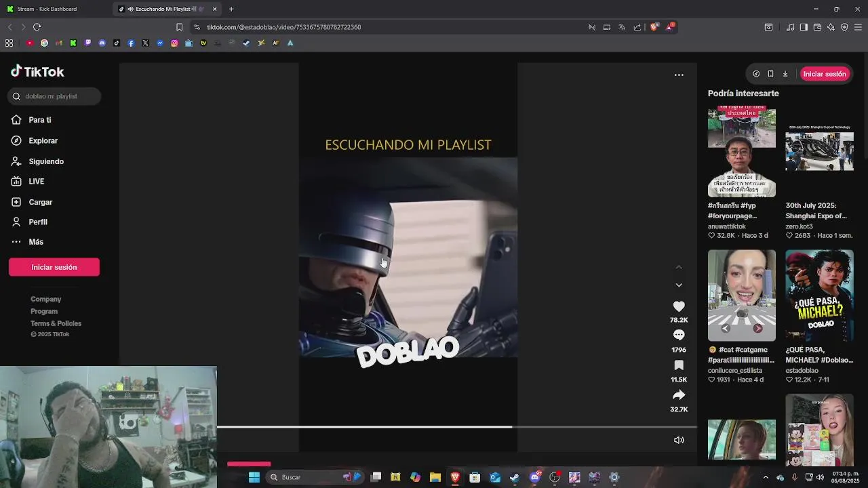
Task: Open the Brave Wallet icon
Action: pos(817,27)
